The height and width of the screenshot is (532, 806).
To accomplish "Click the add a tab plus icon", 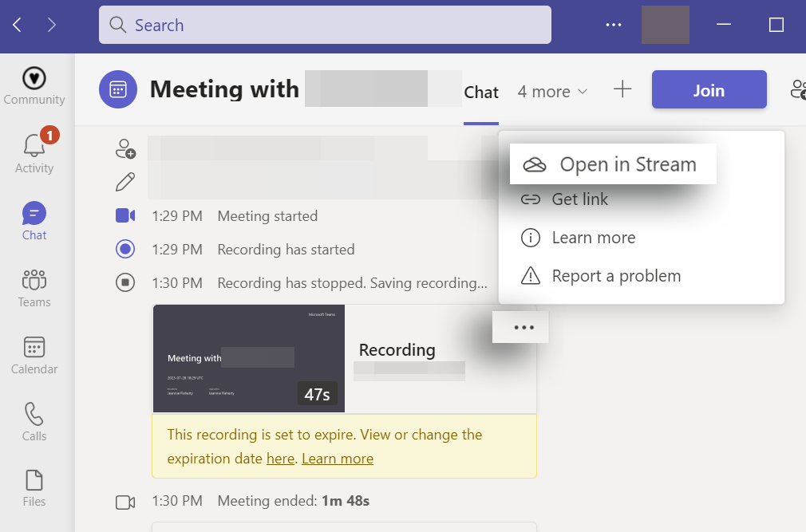I will (x=622, y=90).
